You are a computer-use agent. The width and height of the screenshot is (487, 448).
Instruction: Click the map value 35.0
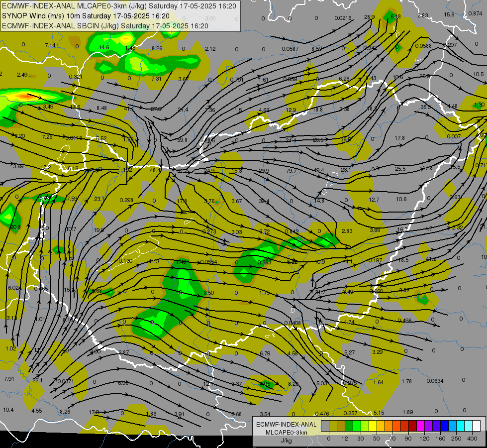(x=425, y=107)
